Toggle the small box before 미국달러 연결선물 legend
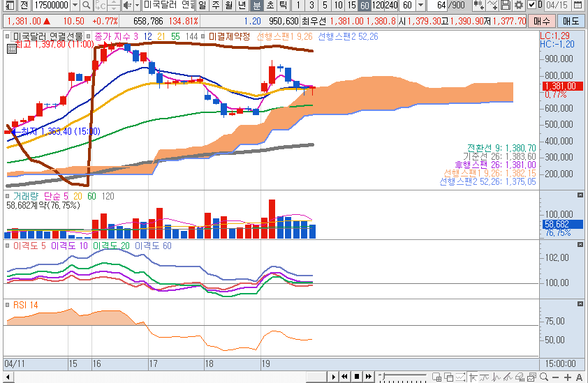This screenshot has height=383, width=588. click(8, 36)
